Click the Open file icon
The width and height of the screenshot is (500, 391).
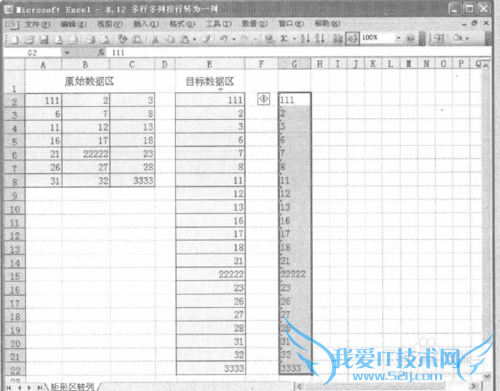coord(29,39)
